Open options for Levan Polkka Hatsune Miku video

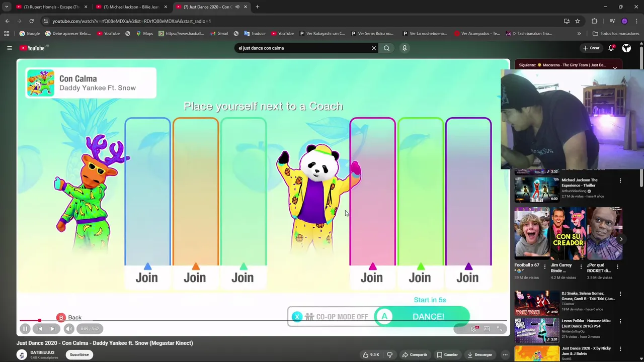[620, 321]
